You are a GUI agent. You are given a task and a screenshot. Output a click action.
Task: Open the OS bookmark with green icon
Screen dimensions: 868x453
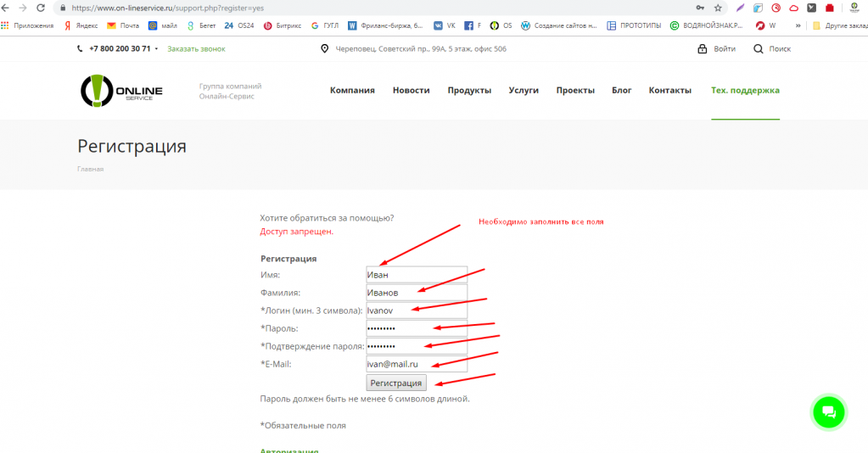[501, 25]
